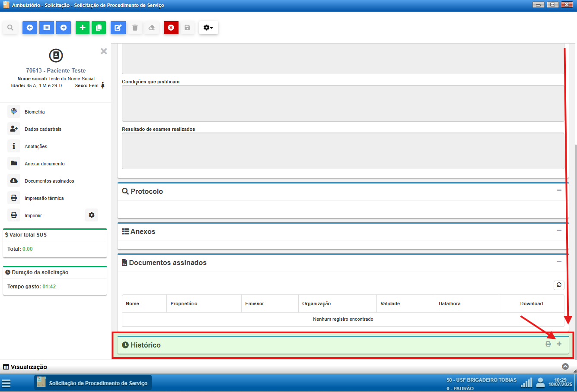The image size is (577, 392).
Task: Click the Condições que justificam text area
Action: (x=343, y=103)
